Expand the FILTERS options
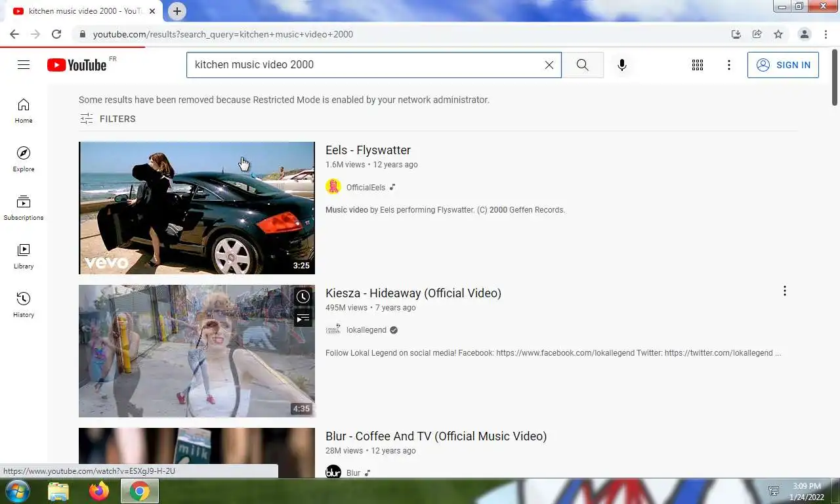The height and width of the screenshot is (504, 840). coord(108,119)
